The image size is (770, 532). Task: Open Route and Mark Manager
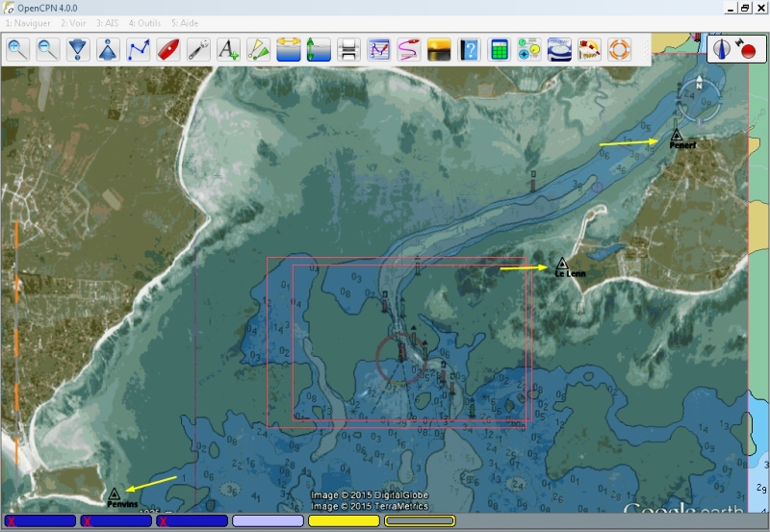(378, 49)
